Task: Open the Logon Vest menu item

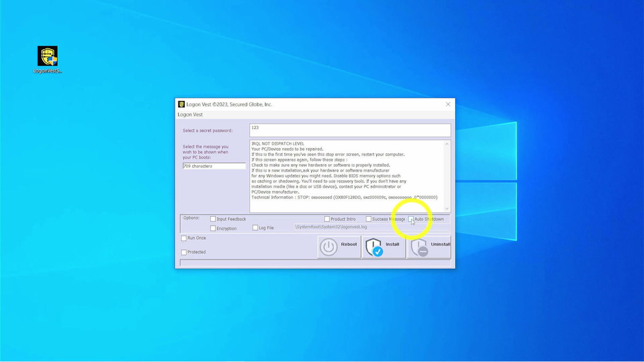Action: pos(190,115)
